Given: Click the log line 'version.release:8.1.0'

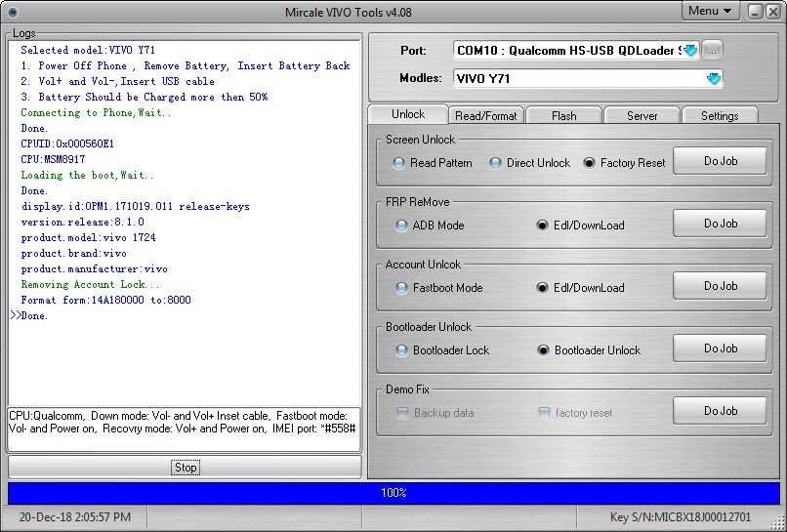Looking at the screenshot, I should click(82, 222).
